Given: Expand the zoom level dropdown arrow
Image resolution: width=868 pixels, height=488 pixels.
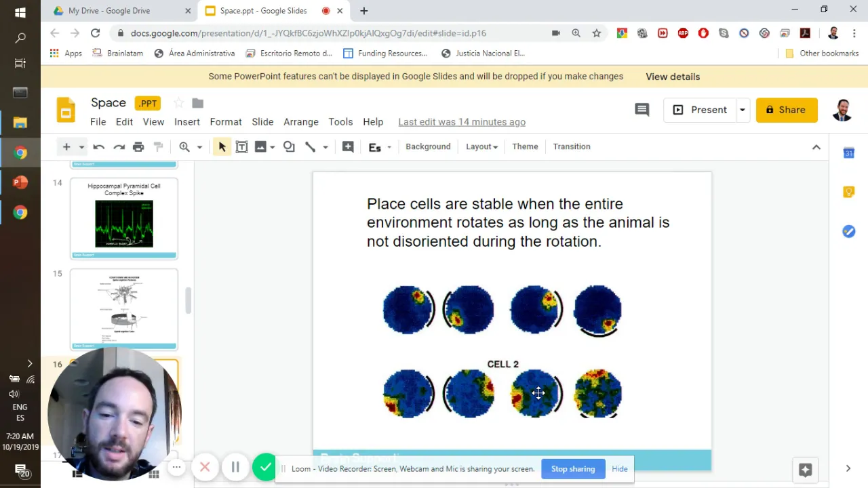Looking at the screenshot, I should click(x=199, y=147).
